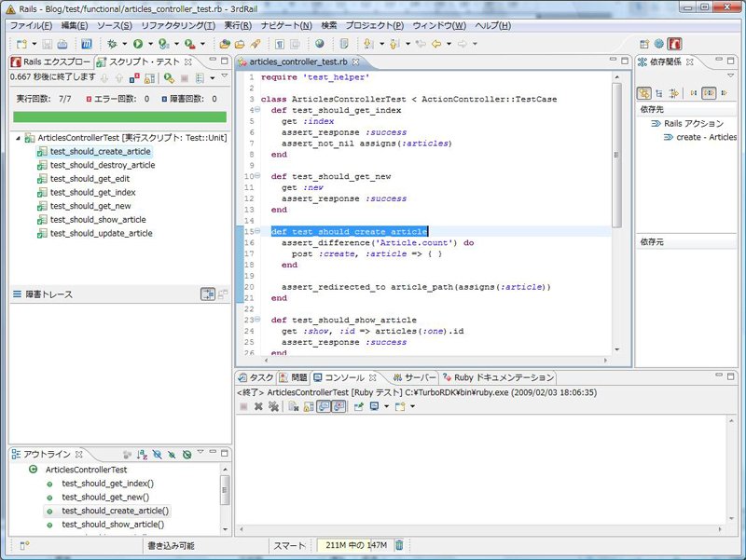Viewport: 746px width, 560px height.
Task: Click the pin console icon
Action: click(x=359, y=406)
